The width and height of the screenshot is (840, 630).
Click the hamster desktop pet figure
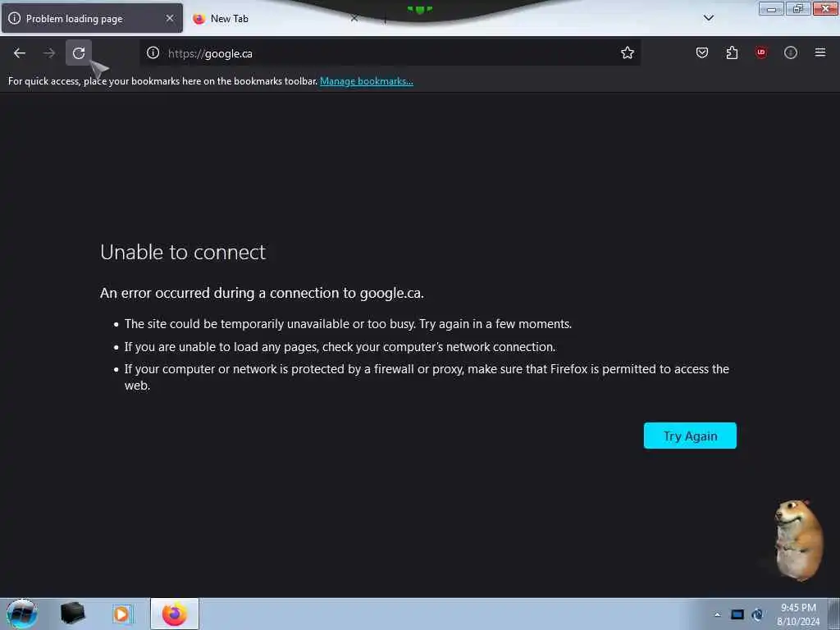click(797, 540)
